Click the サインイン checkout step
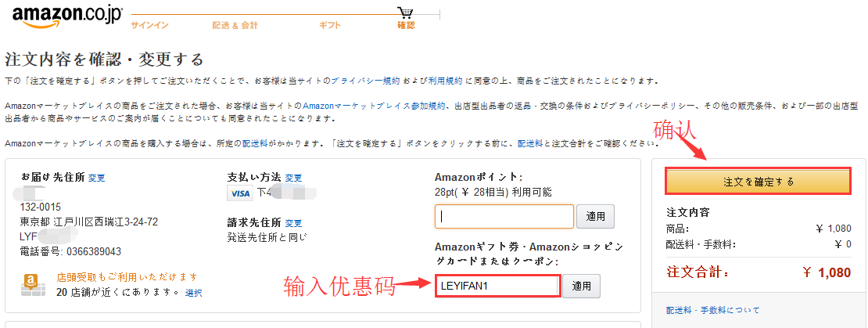868x328 pixels. pyautogui.click(x=149, y=25)
